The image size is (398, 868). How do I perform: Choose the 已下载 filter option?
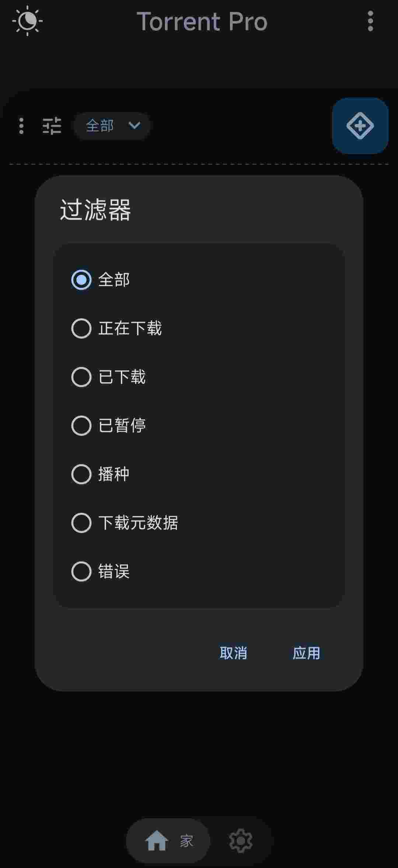109,377
